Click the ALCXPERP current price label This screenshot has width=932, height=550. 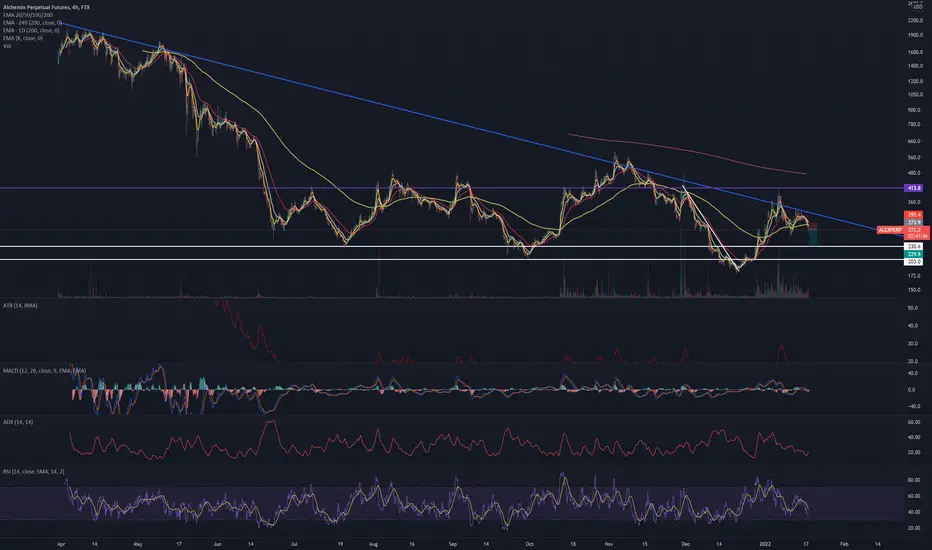(890, 230)
